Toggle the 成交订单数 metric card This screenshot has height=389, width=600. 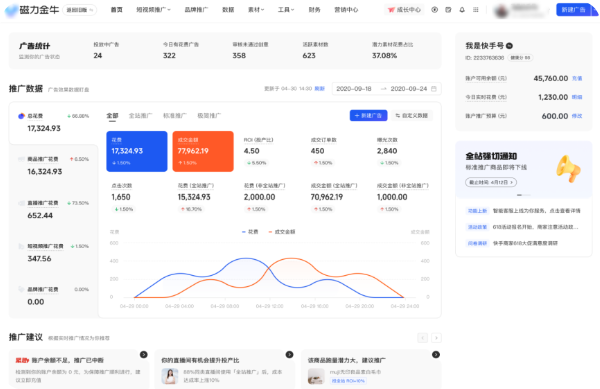coord(335,151)
